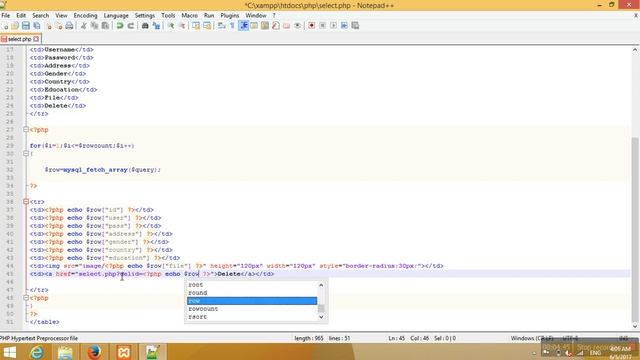Create a new document with the New toolbar icon

[x=5, y=26]
